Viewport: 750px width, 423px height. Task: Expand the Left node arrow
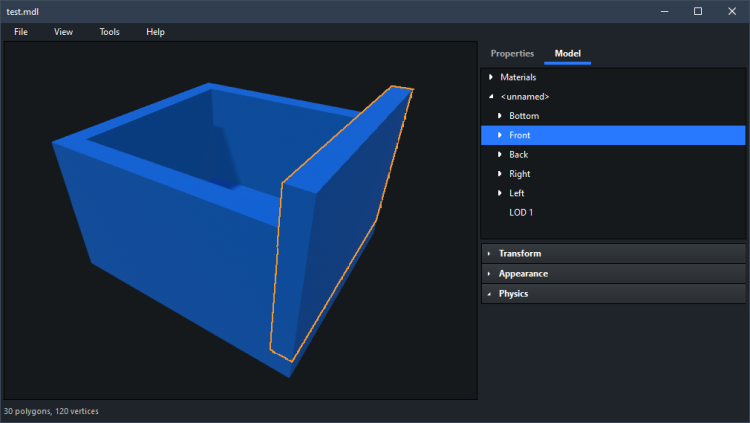pyautogui.click(x=500, y=193)
